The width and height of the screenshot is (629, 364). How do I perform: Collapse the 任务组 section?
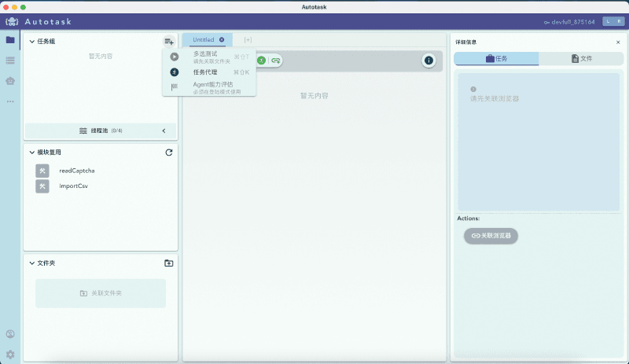(31, 41)
